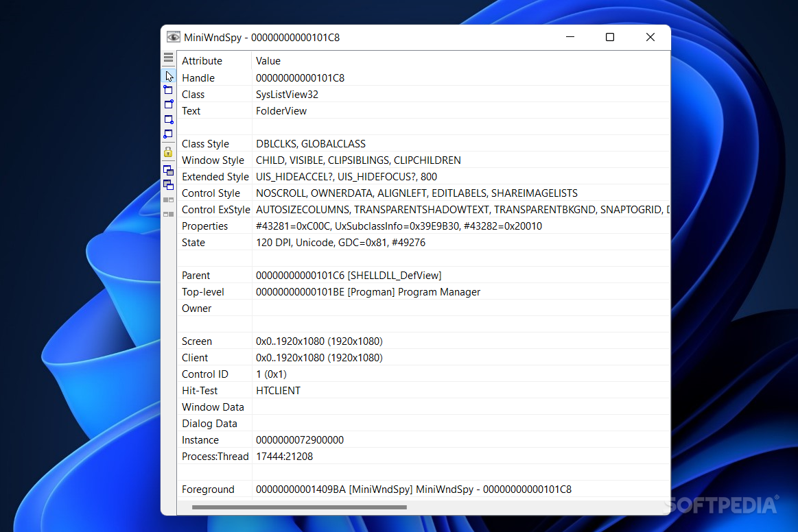Minimize the MiniWndSpy window
798x532 pixels.
[x=570, y=37]
